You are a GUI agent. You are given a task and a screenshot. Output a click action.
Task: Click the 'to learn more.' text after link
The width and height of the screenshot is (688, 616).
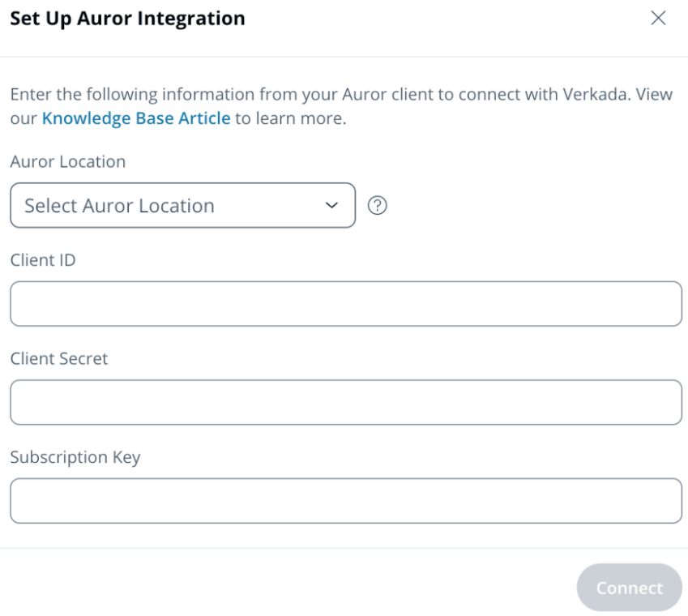tap(291, 119)
